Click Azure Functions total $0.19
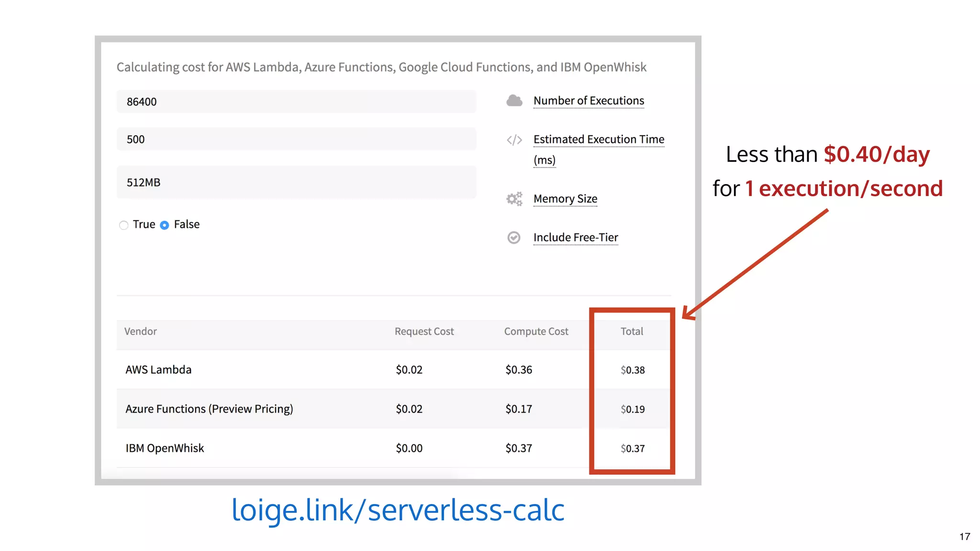 (x=633, y=409)
